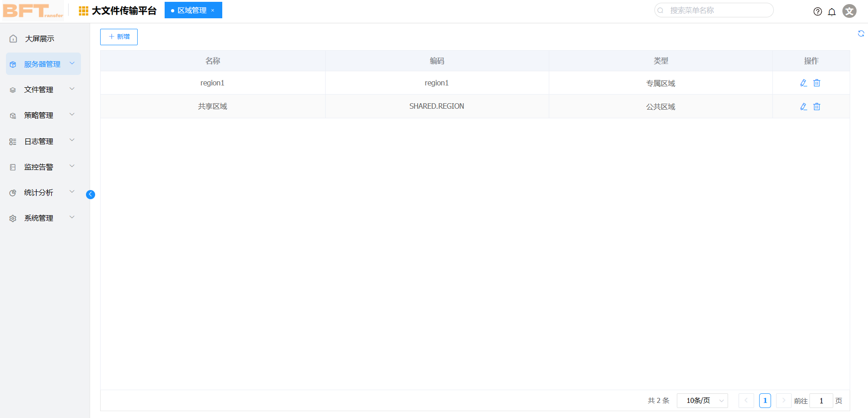Open the notification bell
The height and width of the screenshot is (418, 868).
[x=832, y=11]
